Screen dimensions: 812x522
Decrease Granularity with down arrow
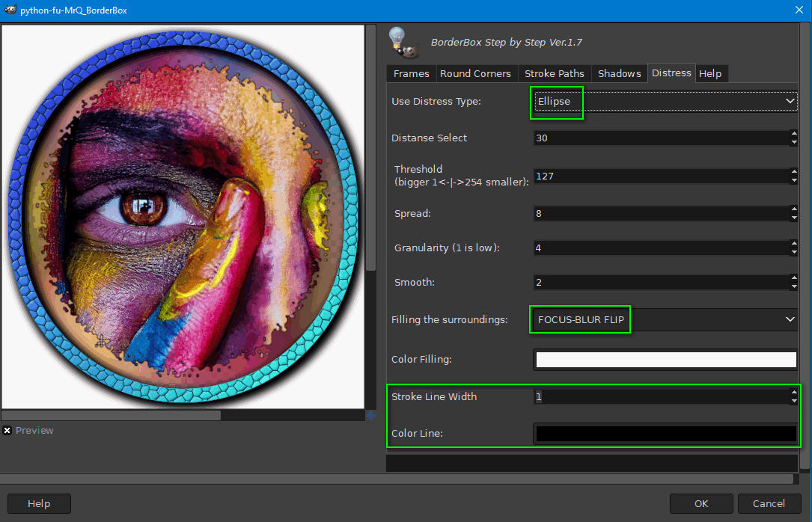[794, 252]
